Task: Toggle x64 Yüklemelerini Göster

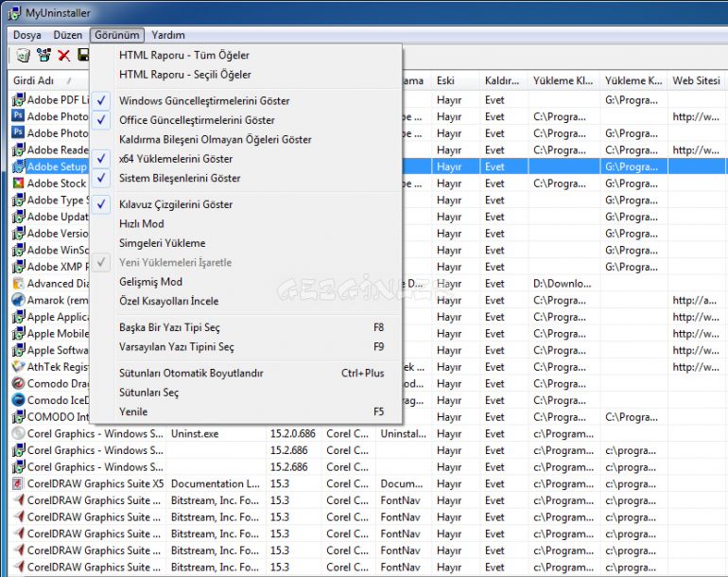Action: click(246, 158)
